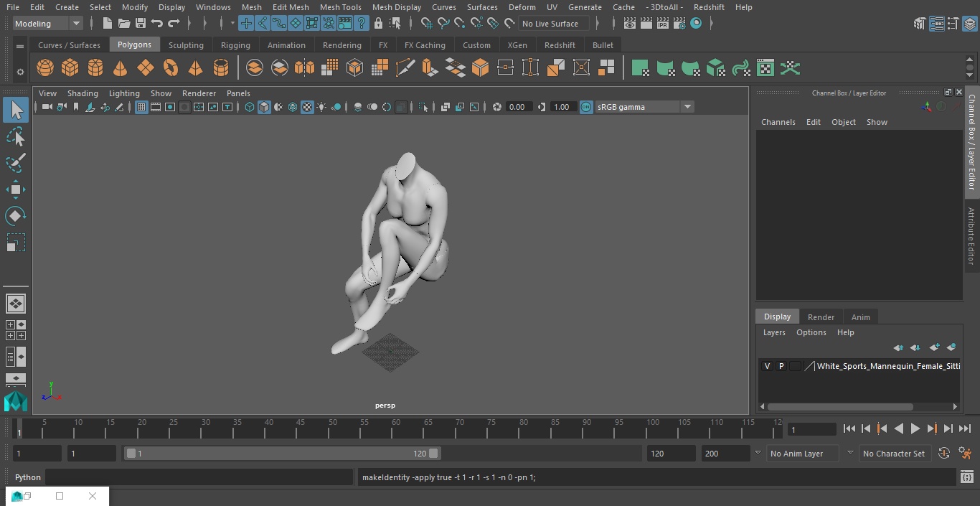The image size is (980, 506).
Task: Expand the Attribute Editor side tab
Action: coord(971,237)
